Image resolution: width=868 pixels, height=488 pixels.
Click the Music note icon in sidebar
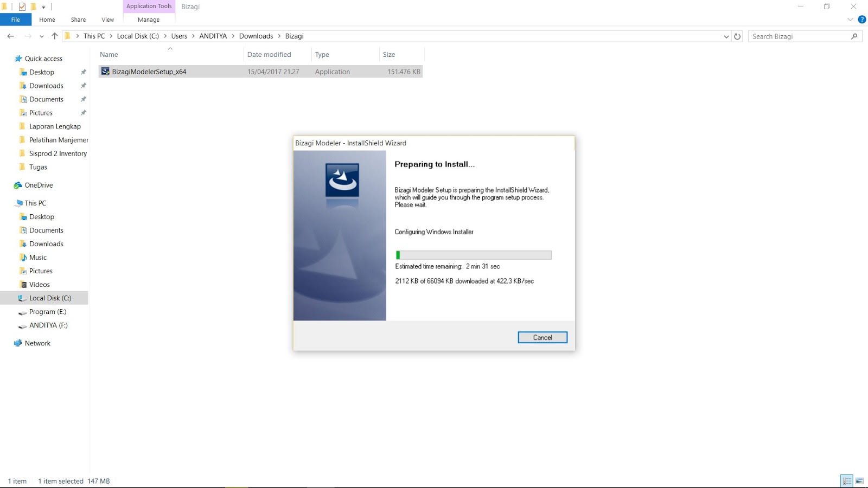pos(23,258)
